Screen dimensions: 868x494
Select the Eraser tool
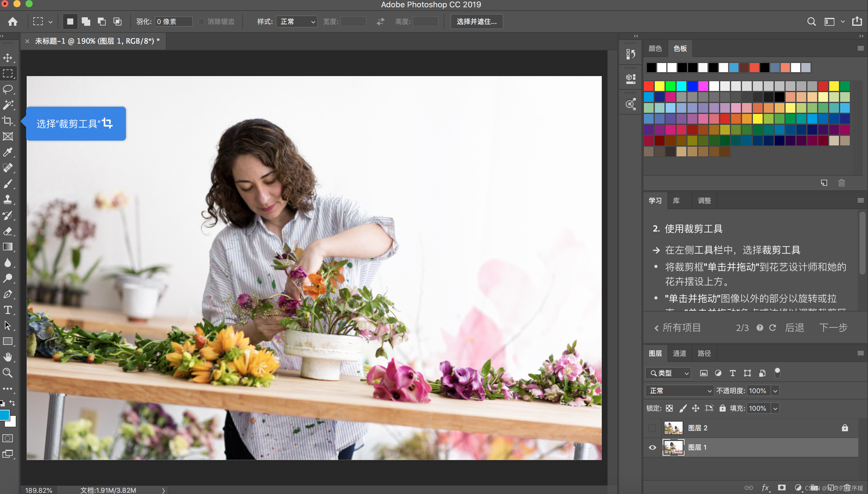pos(8,232)
